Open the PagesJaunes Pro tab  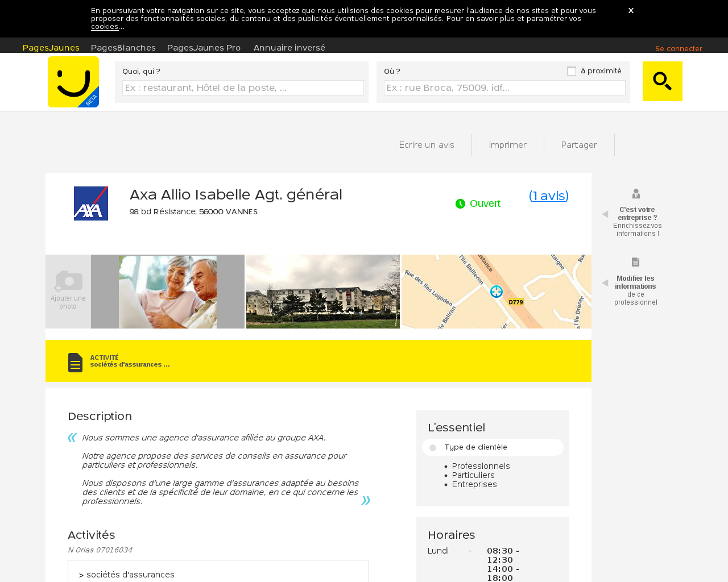coord(204,48)
